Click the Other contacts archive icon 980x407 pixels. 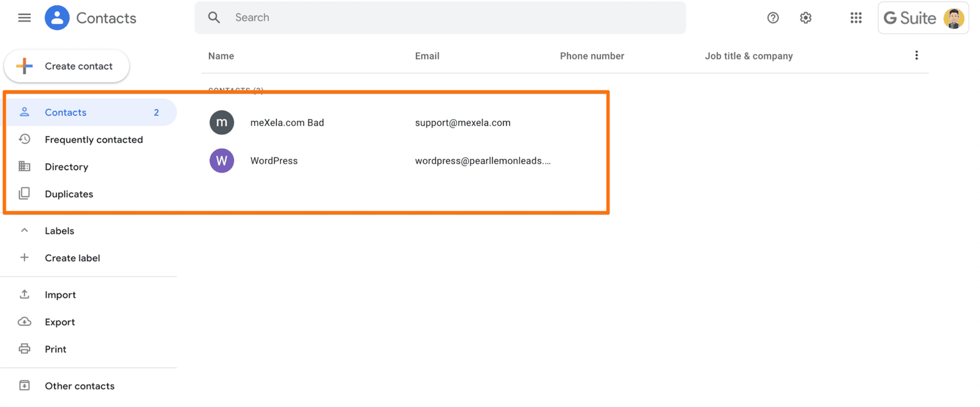click(x=24, y=386)
